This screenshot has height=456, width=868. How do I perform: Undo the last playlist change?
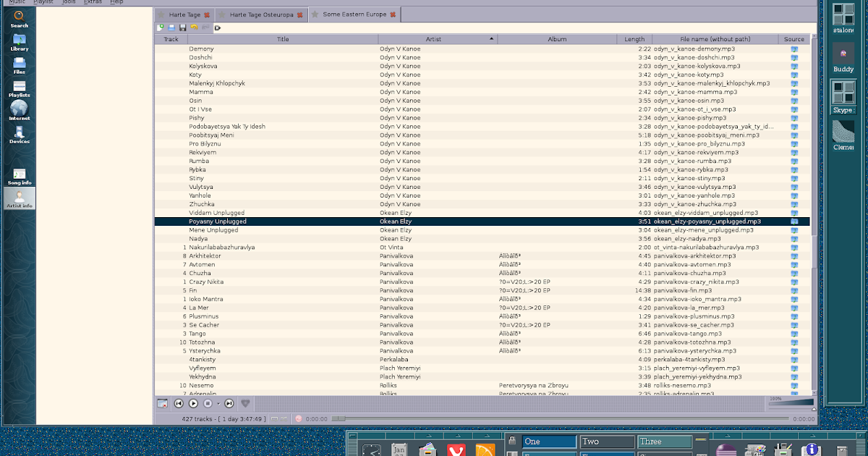point(194,27)
